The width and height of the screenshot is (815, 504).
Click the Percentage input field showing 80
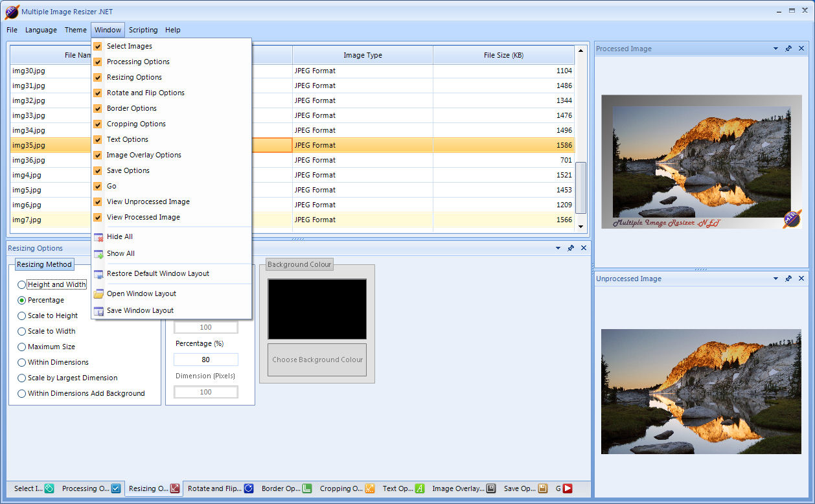(205, 360)
